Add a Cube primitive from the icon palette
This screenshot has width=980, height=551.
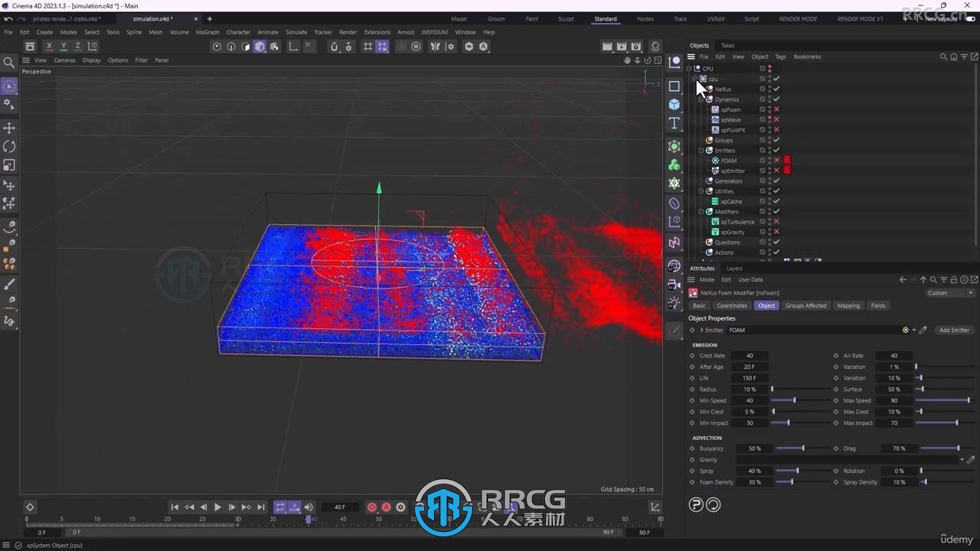[675, 104]
